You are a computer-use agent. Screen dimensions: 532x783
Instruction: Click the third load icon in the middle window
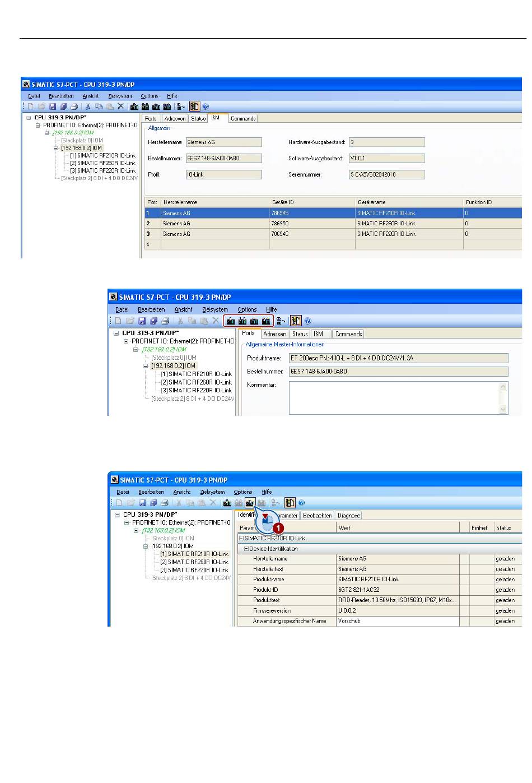254,321
